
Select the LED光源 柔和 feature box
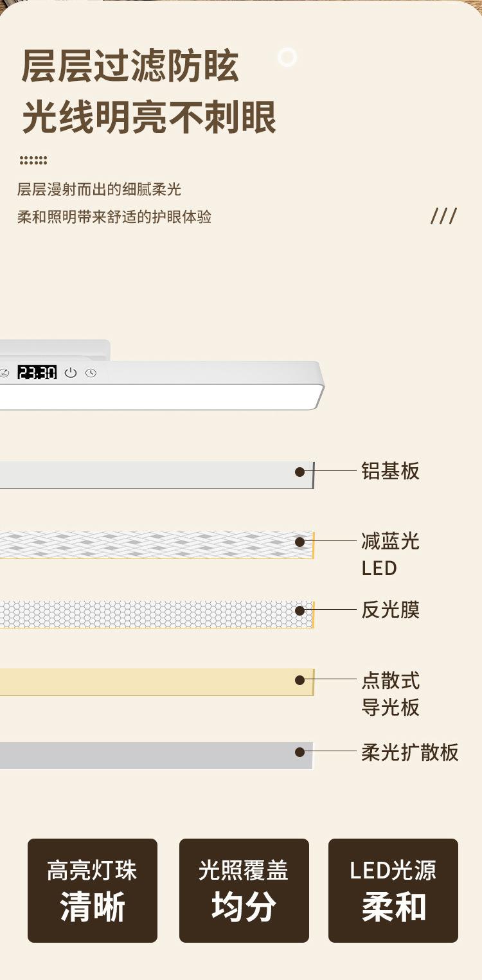[x=393, y=891]
